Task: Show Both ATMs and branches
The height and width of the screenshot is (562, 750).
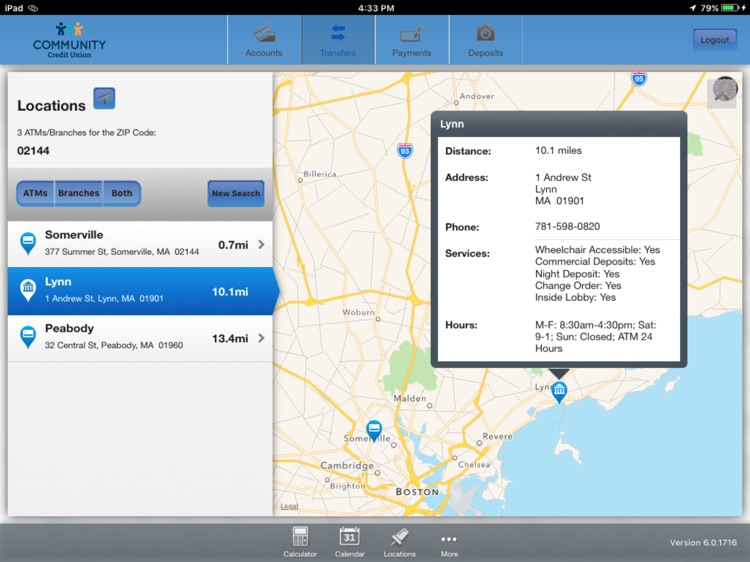Action: pos(122,193)
